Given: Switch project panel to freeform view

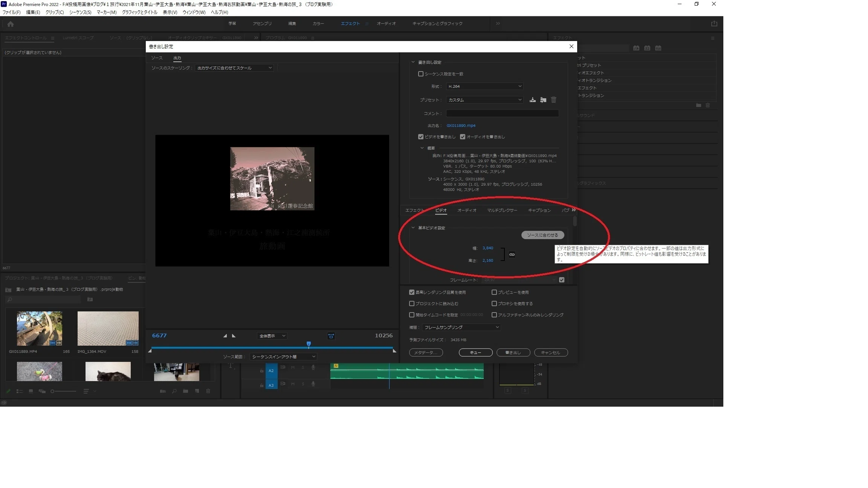Looking at the screenshot, I should (x=42, y=391).
